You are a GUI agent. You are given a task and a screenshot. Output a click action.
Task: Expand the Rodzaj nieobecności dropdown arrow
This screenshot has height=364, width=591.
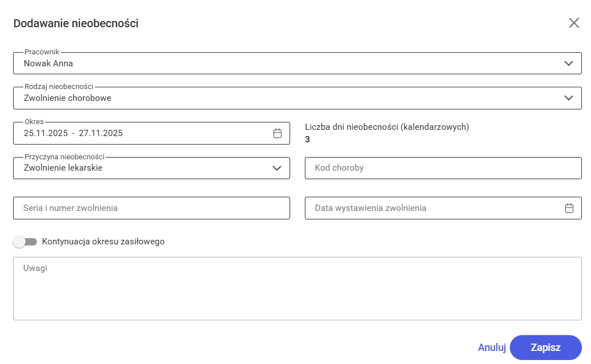(569, 98)
